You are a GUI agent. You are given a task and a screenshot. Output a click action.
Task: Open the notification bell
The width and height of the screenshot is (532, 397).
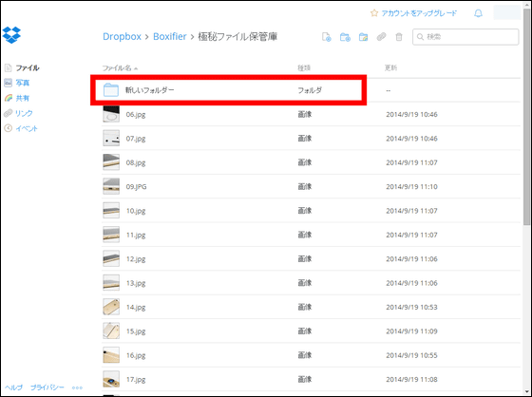click(x=478, y=13)
